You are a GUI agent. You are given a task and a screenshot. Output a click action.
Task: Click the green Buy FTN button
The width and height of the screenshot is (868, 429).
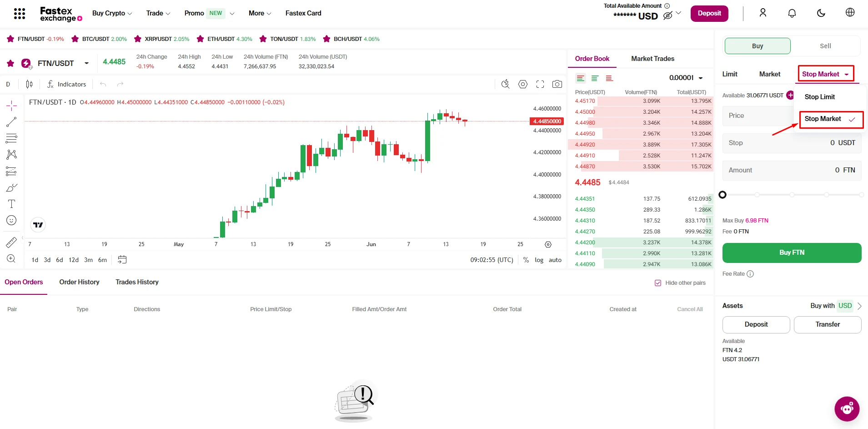(792, 252)
